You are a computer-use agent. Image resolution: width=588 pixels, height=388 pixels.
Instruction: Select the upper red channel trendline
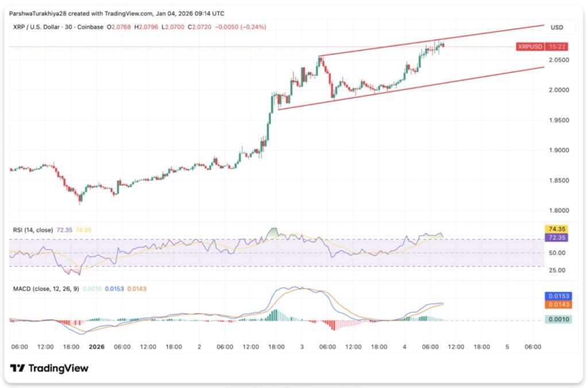431,41
